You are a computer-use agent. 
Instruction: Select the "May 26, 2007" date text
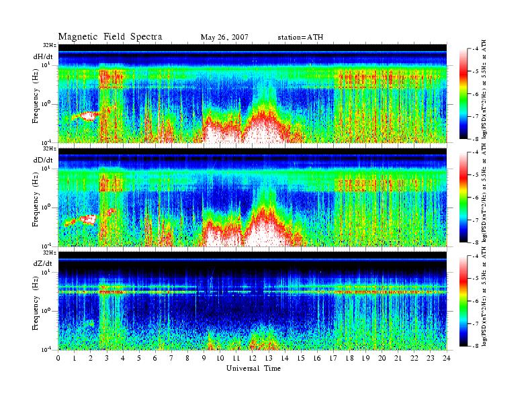pos(224,38)
